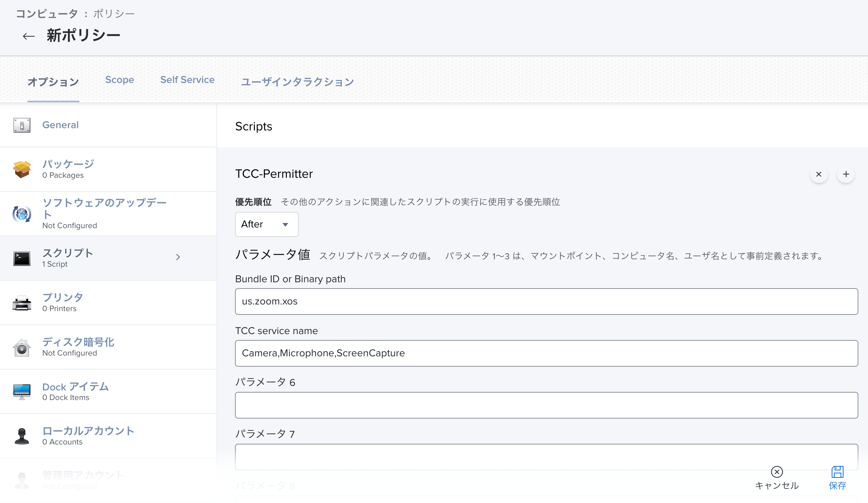Click the Bundle ID or Binary path field
This screenshot has width=868, height=503.
point(546,302)
